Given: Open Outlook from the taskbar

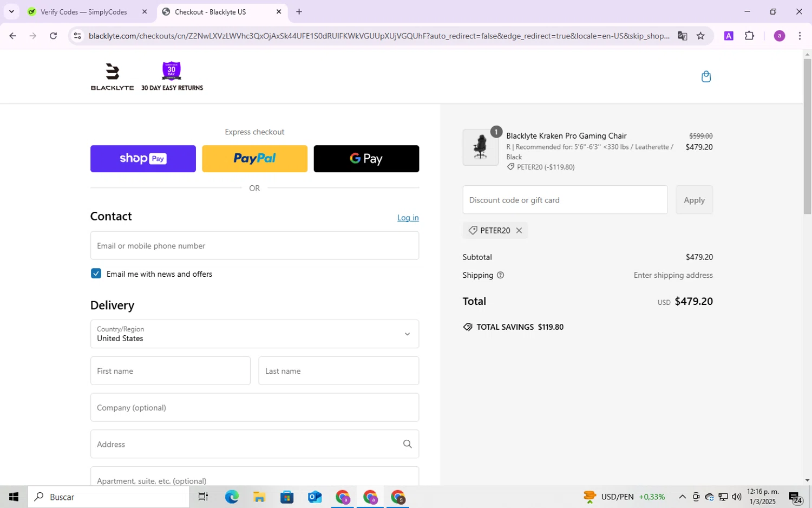Looking at the screenshot, I should [315, 497].
